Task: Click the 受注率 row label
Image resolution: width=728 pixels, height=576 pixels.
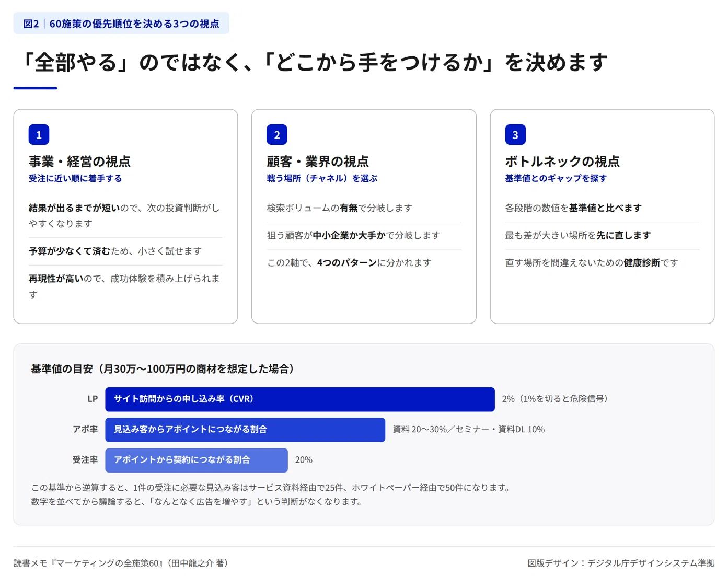Action: pyautogui.click(x=85, y=460)
